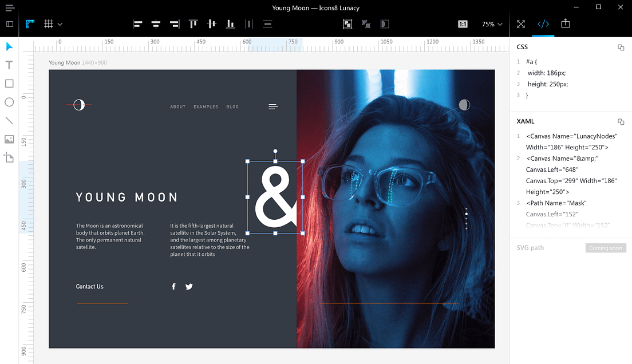Select the Oval tool
Screen dimensions: 632x364
coord(9,102)
